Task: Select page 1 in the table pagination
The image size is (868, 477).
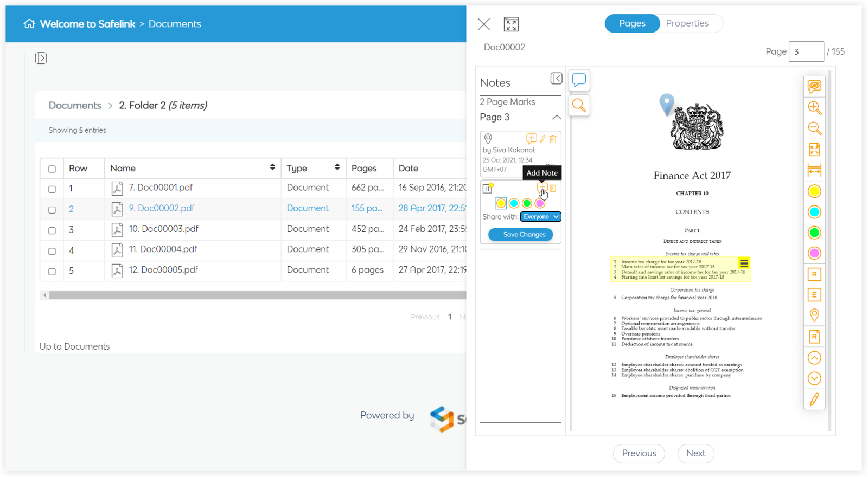Action: [450, 317]
